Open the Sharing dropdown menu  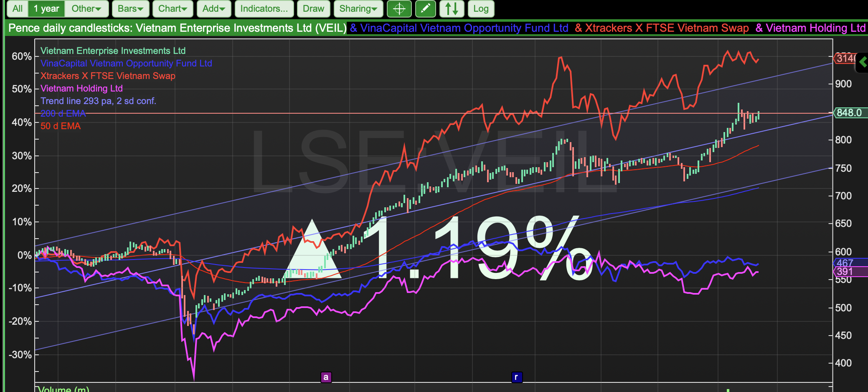(358, 9)
